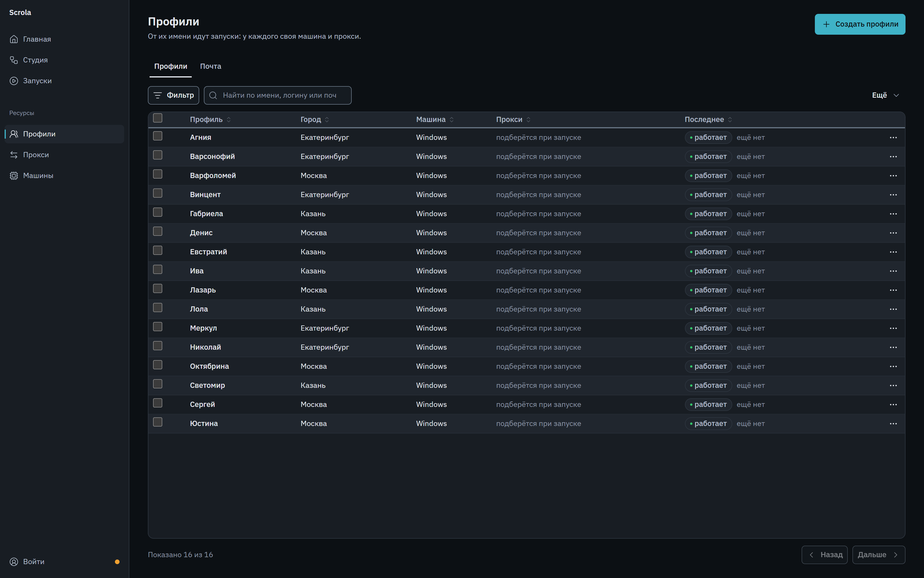Open the Прокси arrows icon
924x578 pixels.
14,155
